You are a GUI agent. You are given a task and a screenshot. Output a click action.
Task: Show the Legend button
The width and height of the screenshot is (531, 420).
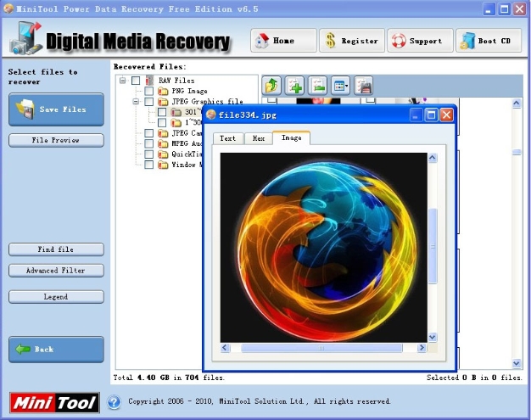[56, 297]
